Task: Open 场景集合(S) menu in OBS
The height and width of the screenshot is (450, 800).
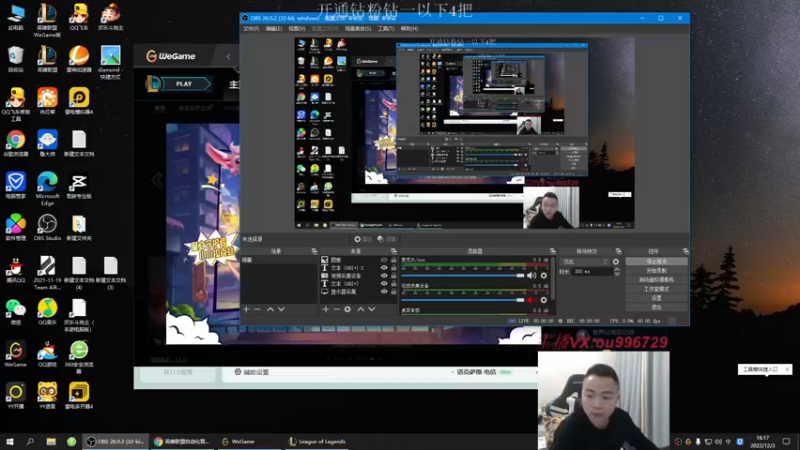Action: (358, 29)
